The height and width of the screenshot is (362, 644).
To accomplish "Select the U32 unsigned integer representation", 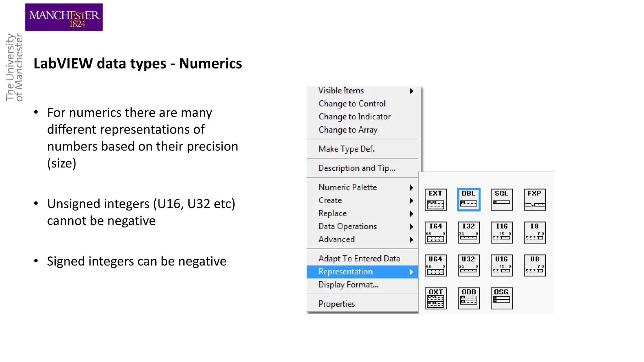I will (469, 266).
